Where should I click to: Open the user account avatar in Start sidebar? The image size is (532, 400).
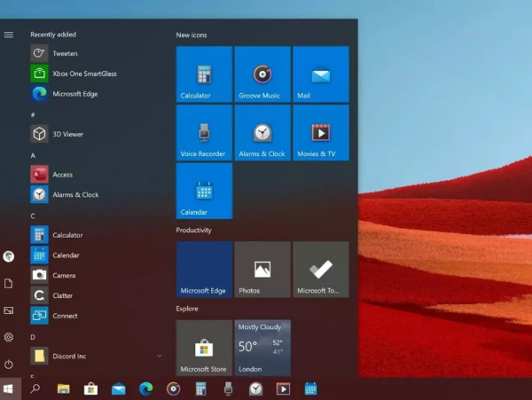[x=9, y=256]
